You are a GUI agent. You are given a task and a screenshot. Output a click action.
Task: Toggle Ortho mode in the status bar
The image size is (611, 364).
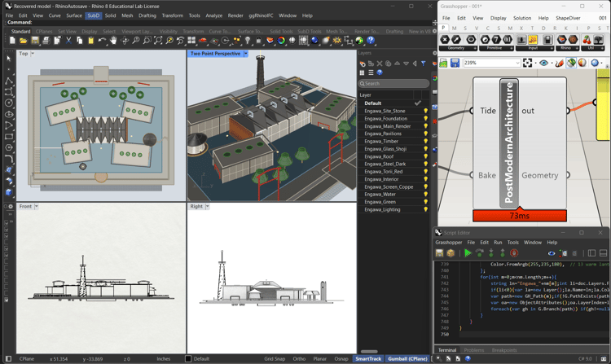[x=299, y=358]
